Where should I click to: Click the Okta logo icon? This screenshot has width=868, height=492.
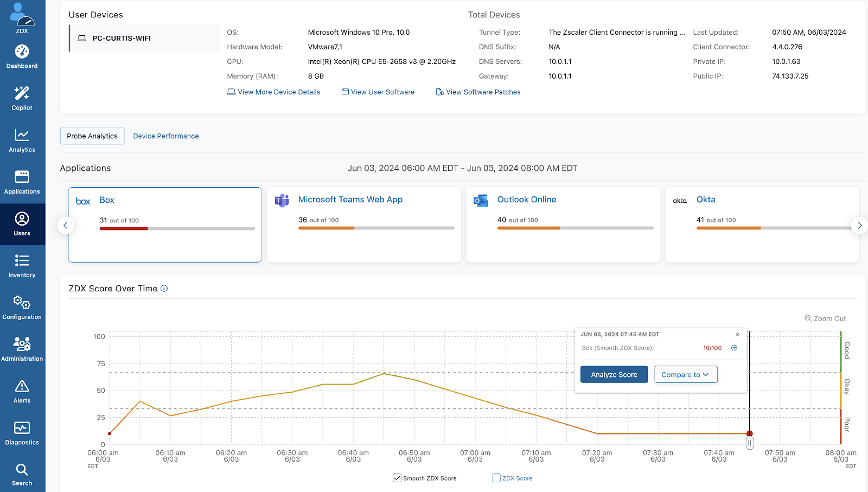click(680, 201)
